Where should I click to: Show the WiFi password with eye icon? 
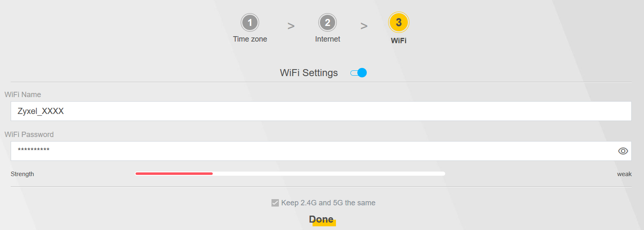tap(623, 151)
